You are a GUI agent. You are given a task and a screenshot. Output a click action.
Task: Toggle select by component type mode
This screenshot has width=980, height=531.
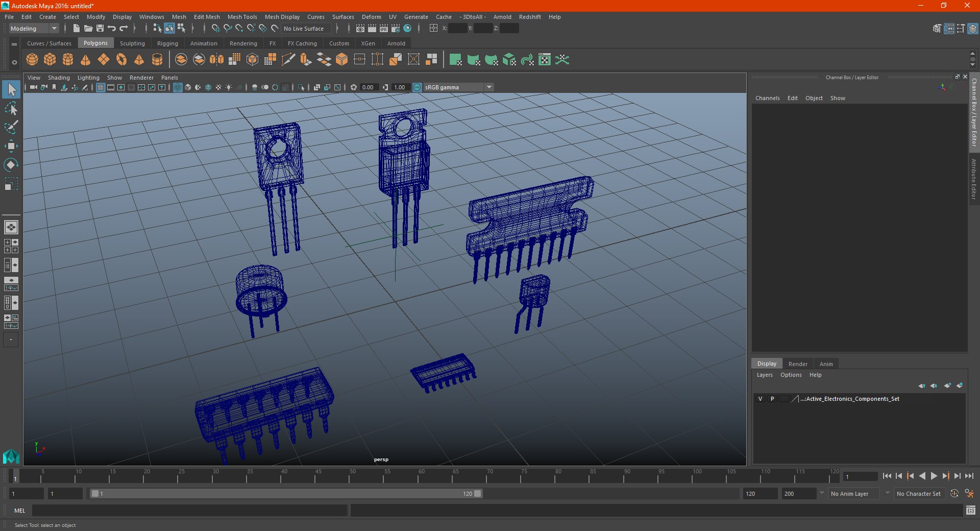click(181, 29)
